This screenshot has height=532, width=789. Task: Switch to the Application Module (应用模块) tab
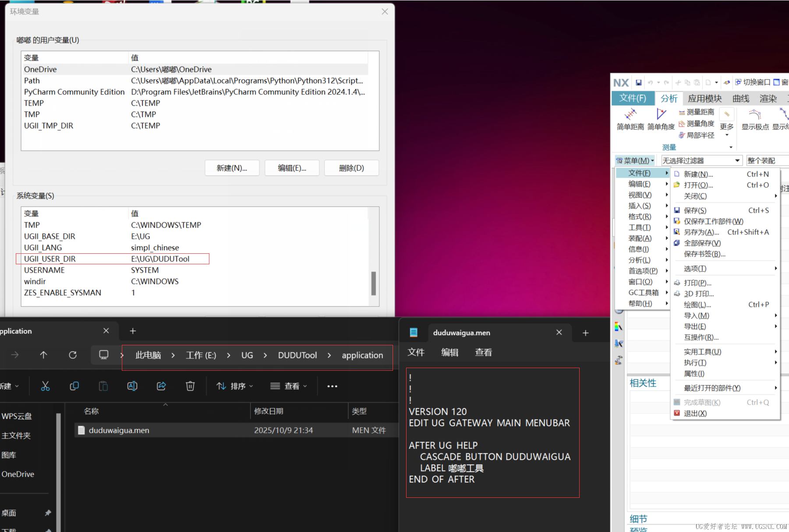click(704, 99)
